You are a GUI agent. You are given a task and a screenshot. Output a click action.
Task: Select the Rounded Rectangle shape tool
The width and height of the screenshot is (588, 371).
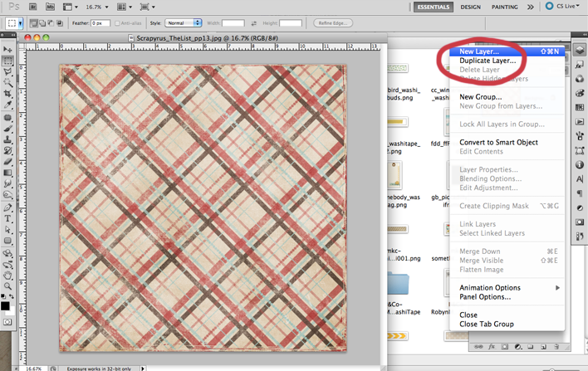click(7, 241)
